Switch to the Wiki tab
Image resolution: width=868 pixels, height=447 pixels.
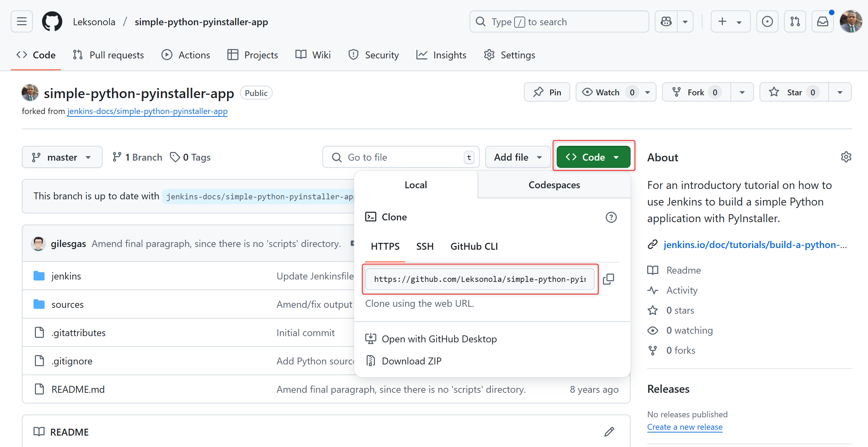313,55
